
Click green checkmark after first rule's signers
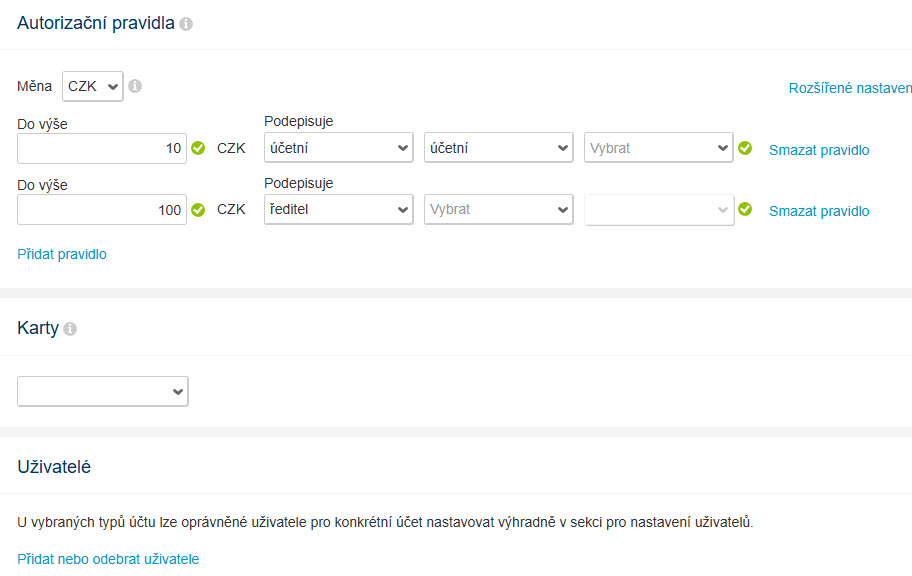[x=745, y=148]
